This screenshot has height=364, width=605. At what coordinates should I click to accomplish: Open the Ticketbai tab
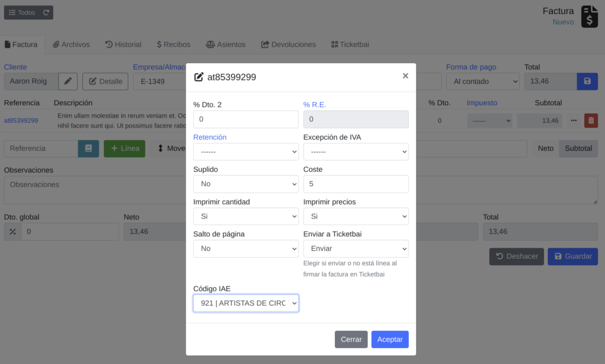[350, 44]
